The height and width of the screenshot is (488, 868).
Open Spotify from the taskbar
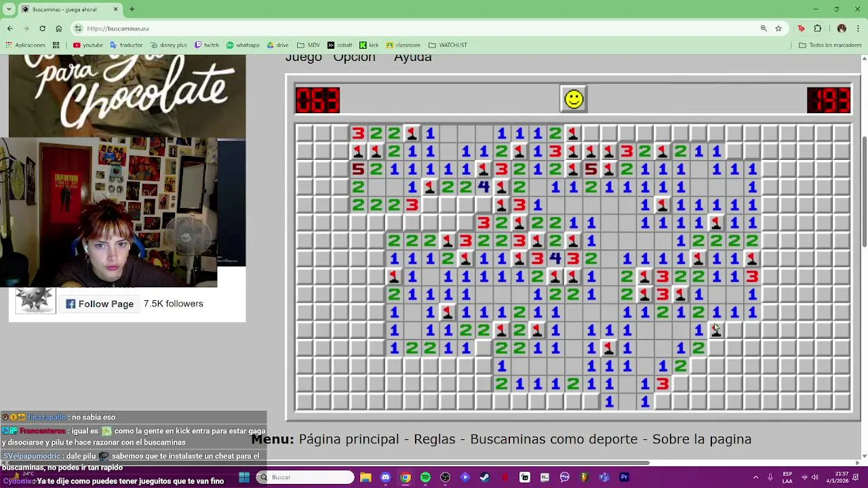click(425, 477)
